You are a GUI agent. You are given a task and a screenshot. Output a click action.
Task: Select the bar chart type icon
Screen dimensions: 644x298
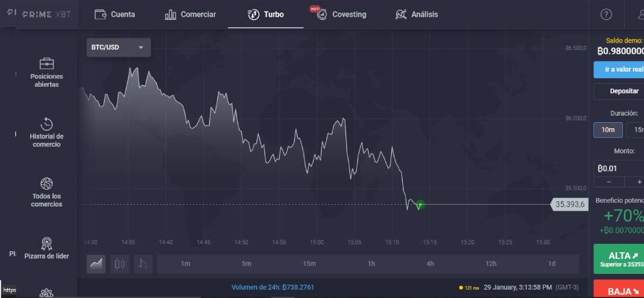click(x=143, y=264)
